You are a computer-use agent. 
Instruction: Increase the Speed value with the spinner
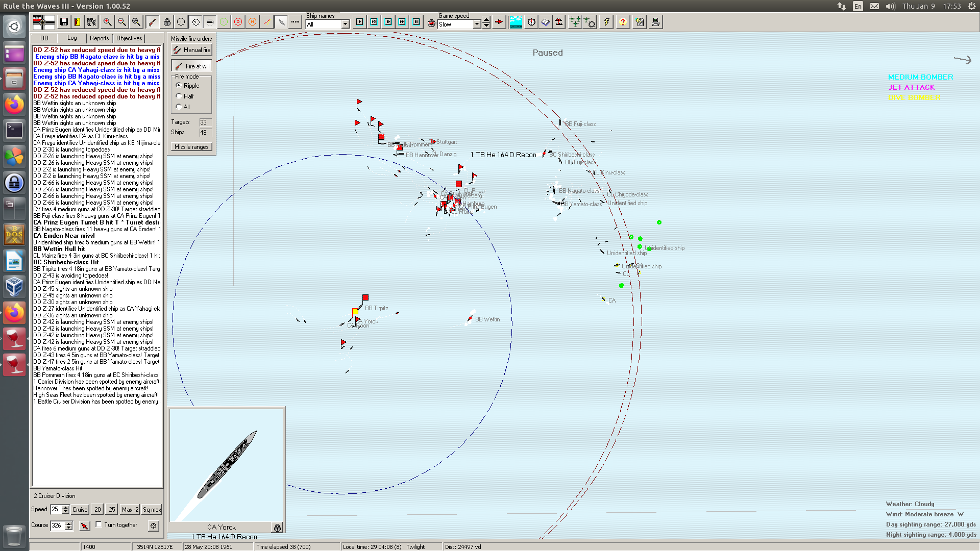pyautogui.click(x=65, y=507)
